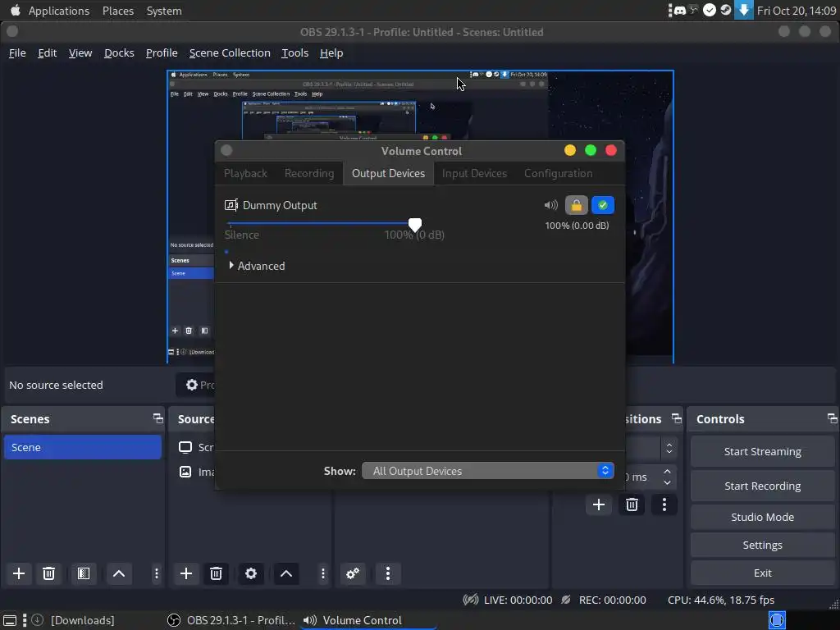Click the blue download arrow tray icon
This screenshot has width=840, height=630.
743,10
